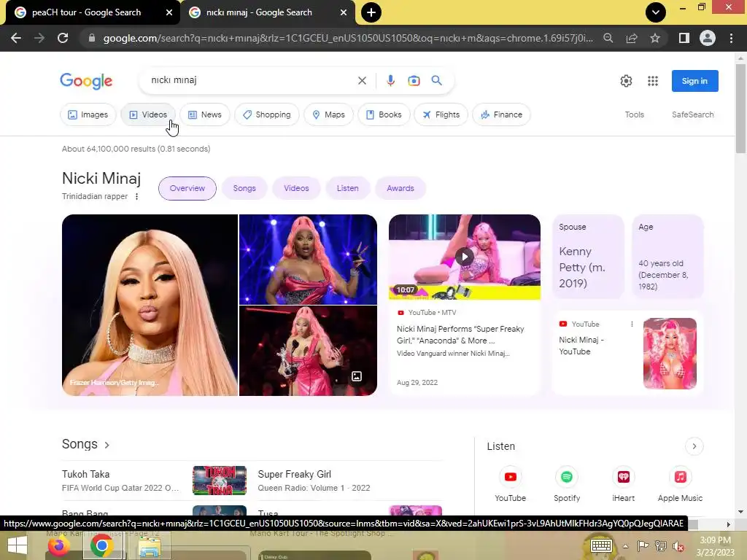
Task: Open the image gallery icon on award photo
Action: tap(356, 376)
